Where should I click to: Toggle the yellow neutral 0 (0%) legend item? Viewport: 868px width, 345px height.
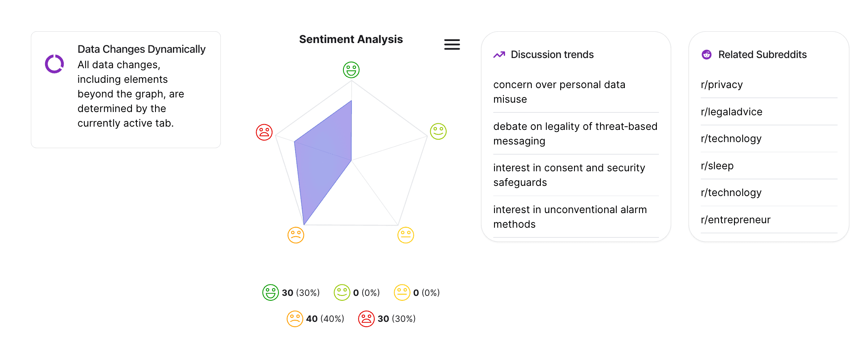point(417,293)
